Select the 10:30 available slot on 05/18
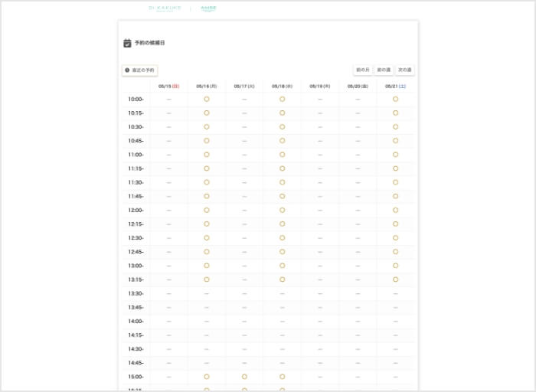Image resolution: width=536 pixels, height=392 pixels. point(282,127)
